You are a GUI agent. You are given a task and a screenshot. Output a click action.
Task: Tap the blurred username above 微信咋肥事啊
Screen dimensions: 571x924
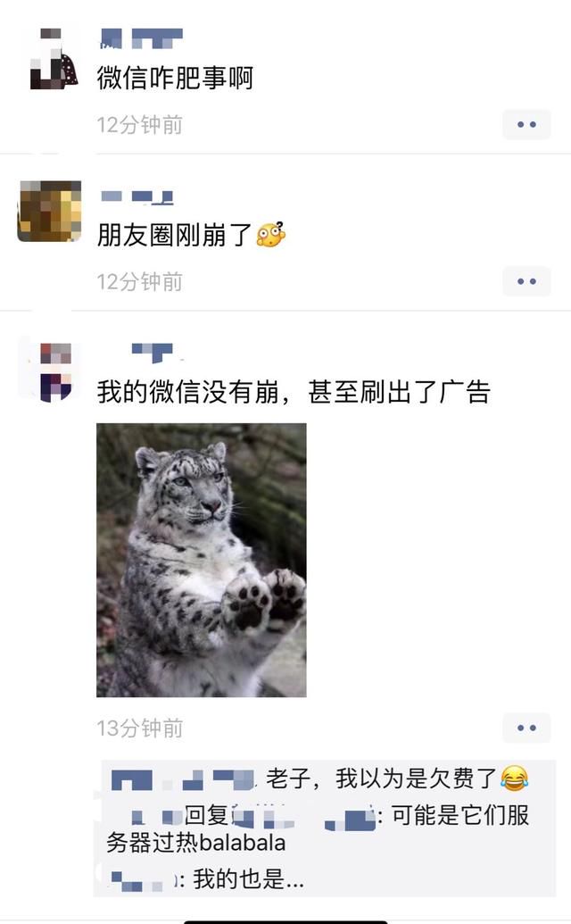(141, 38)
